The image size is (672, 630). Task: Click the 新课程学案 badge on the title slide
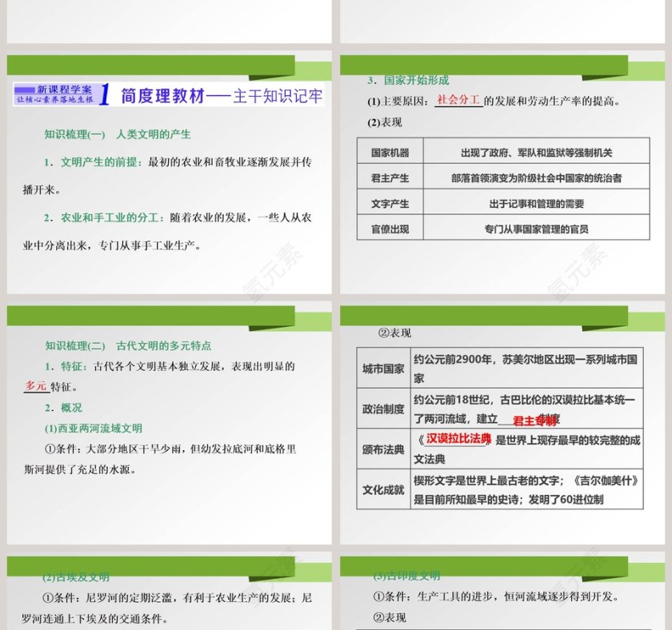(54, 94)
